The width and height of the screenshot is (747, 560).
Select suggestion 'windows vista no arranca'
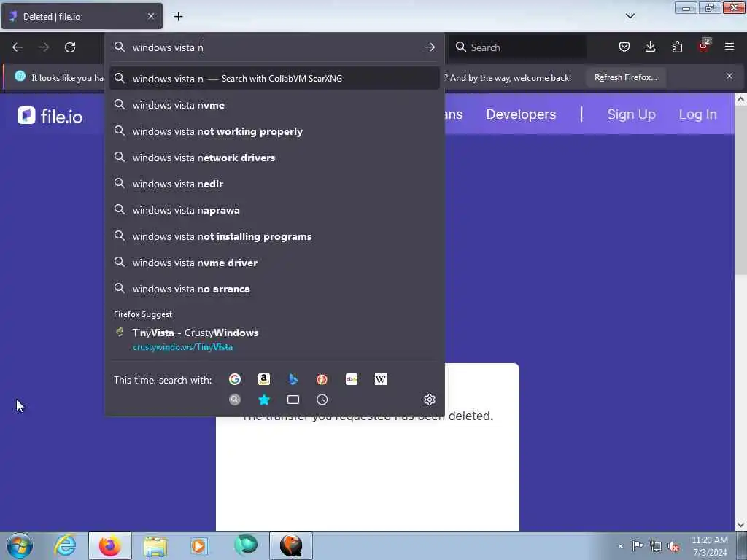pos(274,289)
